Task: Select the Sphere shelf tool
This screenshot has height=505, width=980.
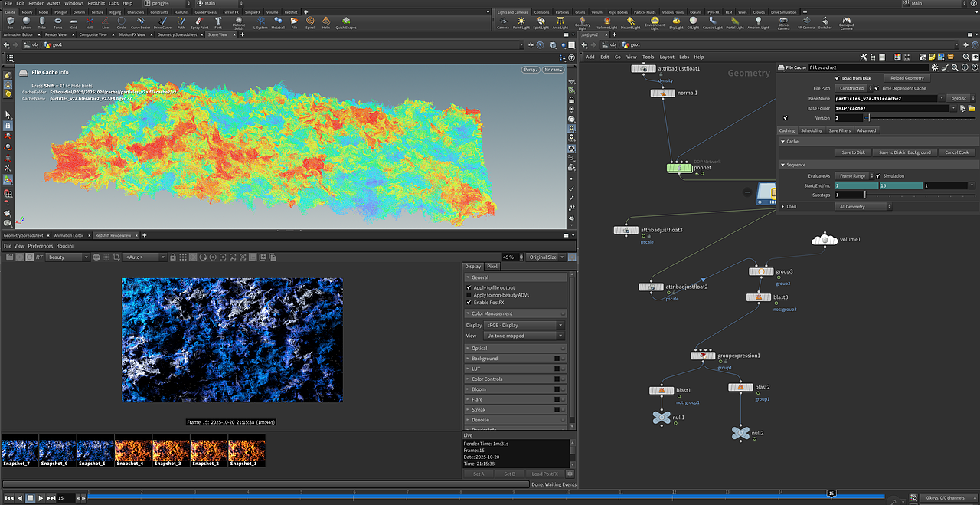Action: click(x=26, y=23)
